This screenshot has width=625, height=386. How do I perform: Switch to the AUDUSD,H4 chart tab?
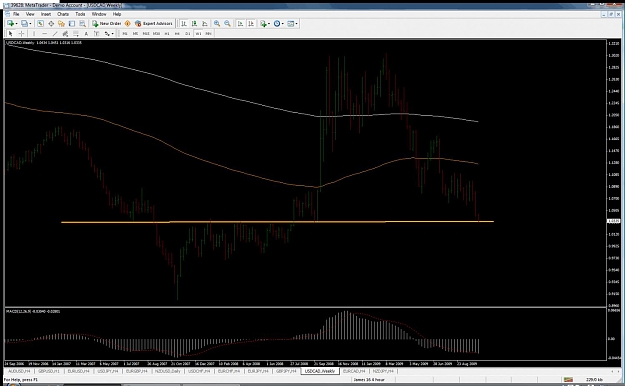pyautogui.click(x=19, y=371)
